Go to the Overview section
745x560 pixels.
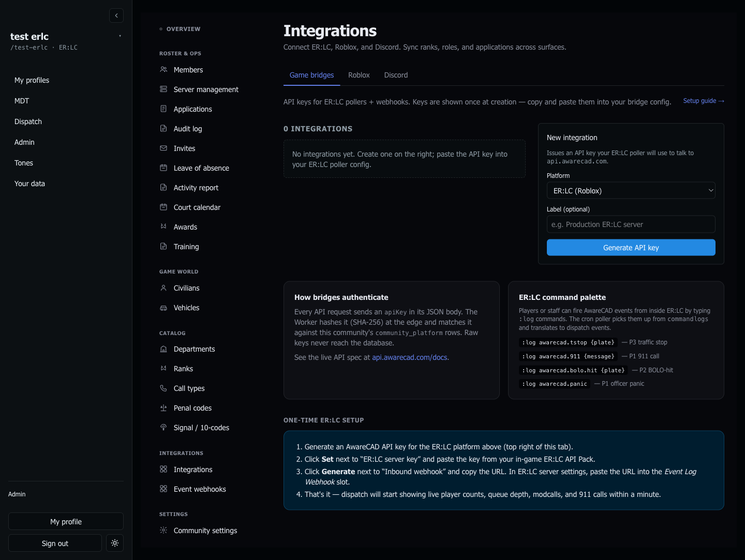pyautogui.click(x=183, y=29)
